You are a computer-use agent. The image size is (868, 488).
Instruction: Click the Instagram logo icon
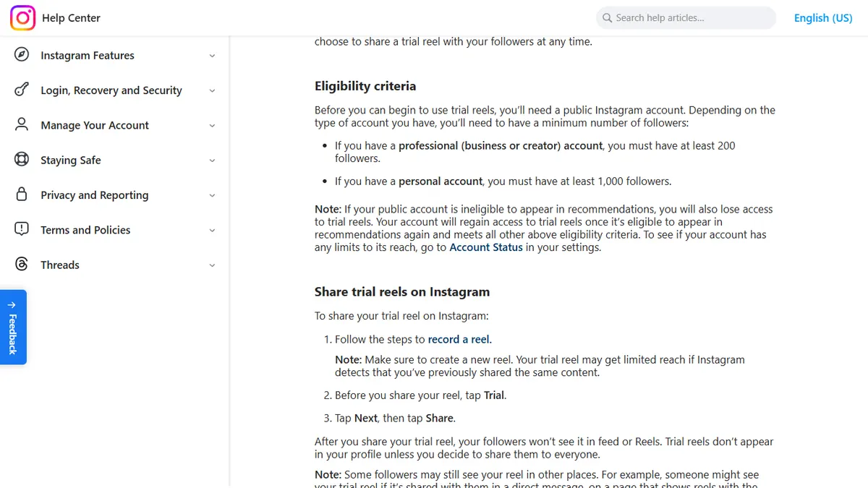[x=22, y=17]
